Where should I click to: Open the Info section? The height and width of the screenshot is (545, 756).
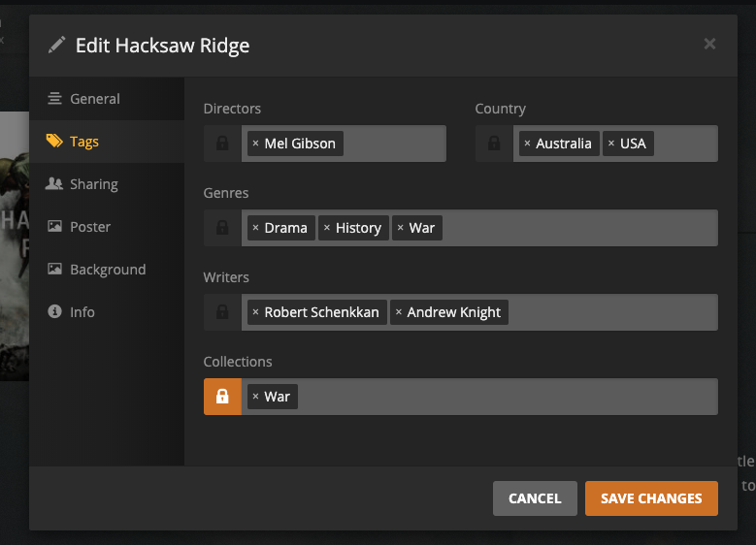[x=107, y=311]
